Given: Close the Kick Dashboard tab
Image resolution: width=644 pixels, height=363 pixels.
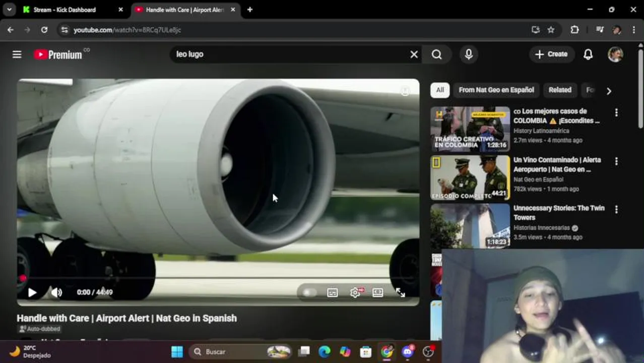Looking at the screenshot, I should [x=120, y=10].
